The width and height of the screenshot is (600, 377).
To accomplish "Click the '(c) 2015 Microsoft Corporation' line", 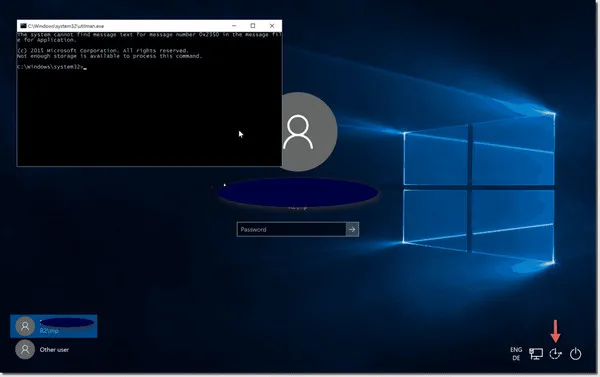I will pos(103,51).
